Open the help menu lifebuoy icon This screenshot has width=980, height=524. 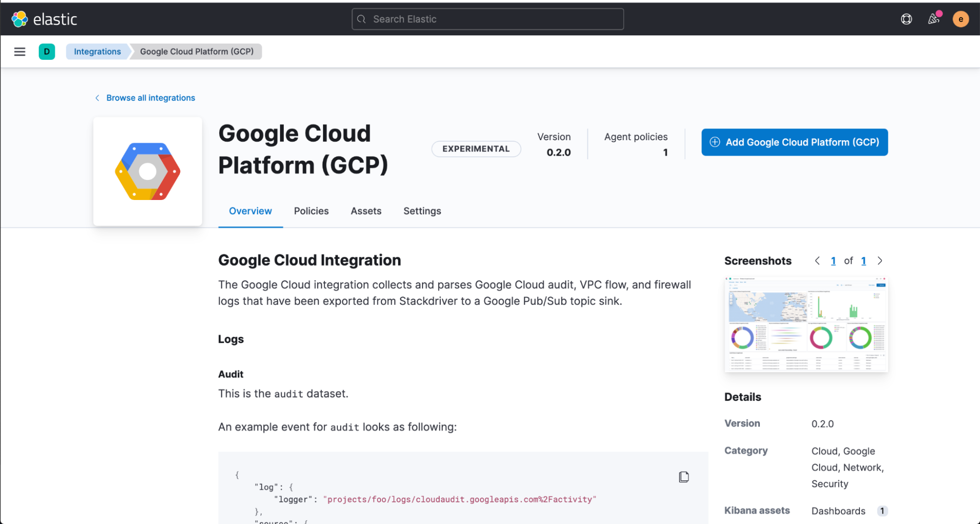pyautogui.click(x=906, y=19)
